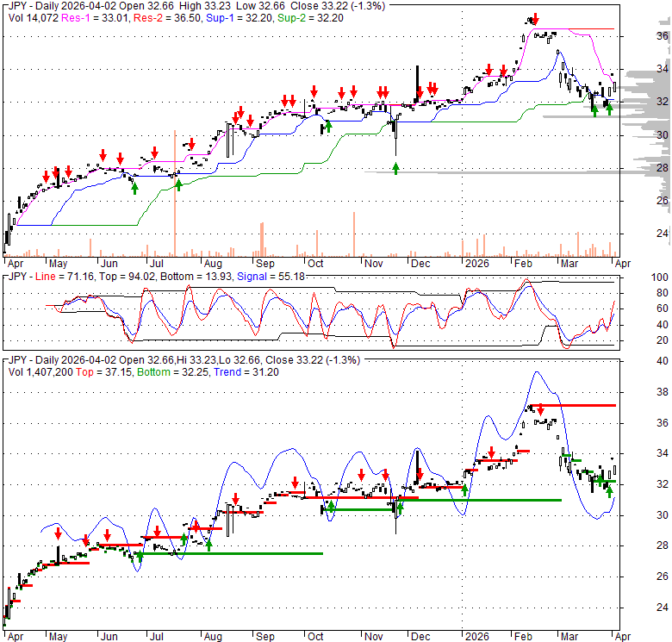
Task: Click the green up arrow in January on the bottom chart
Action: (x=465, y=489)
